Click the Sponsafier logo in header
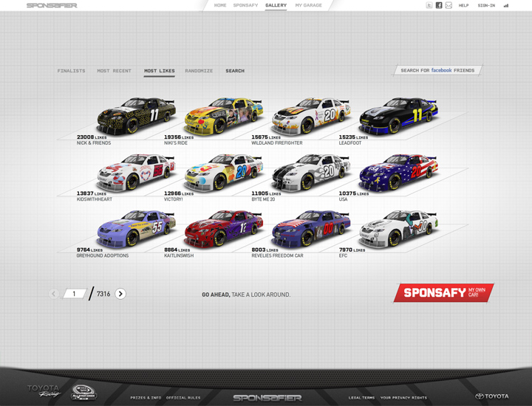The height and width of the screenshot is (406, 532). click(x=52, y=5)
